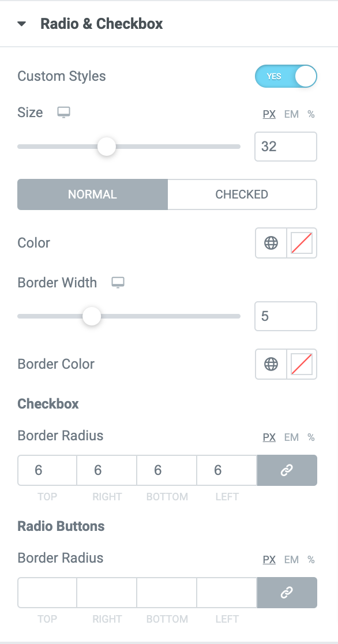Select PX unit for Radio Buttons radius
The width and height of the screenshot is (338, 644).
[x=269, y=560]
